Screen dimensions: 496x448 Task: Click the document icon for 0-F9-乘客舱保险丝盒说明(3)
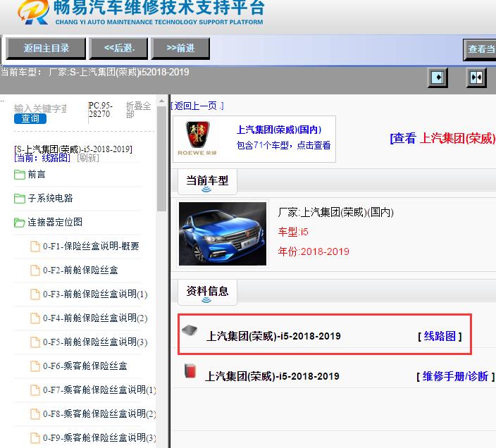pos(35,438)
